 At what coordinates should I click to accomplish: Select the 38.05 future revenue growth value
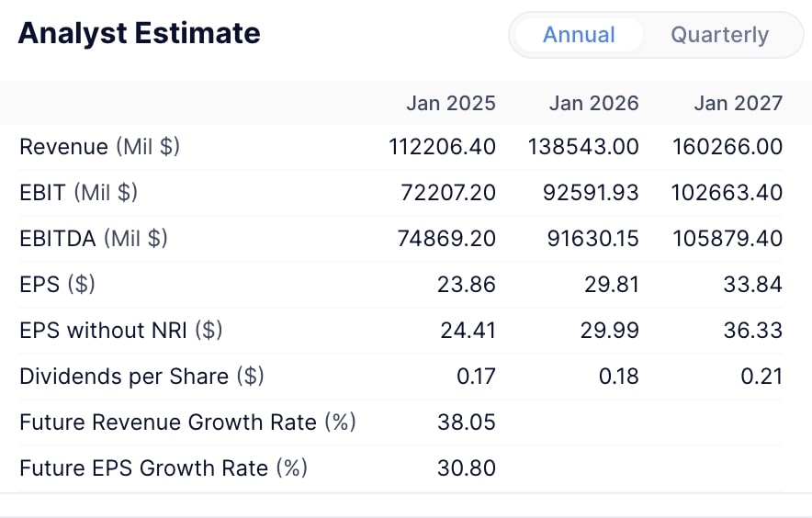pyautogui.click(x=468, y=422)
